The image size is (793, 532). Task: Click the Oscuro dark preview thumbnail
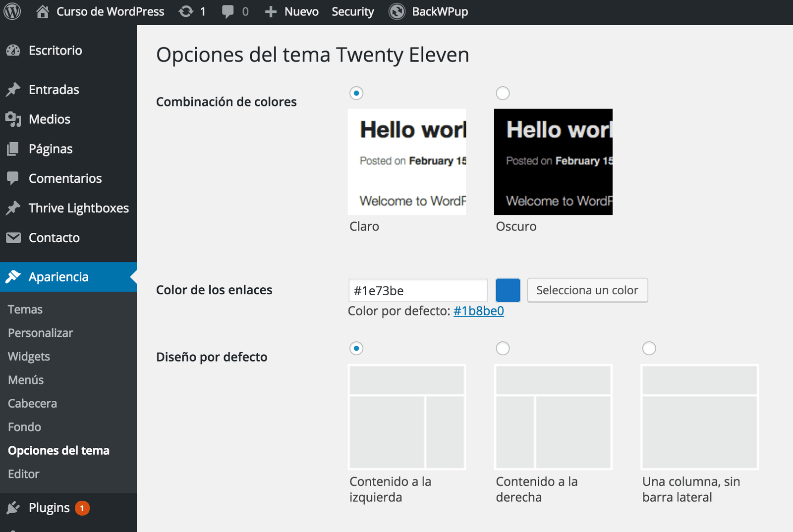point(553,162)
